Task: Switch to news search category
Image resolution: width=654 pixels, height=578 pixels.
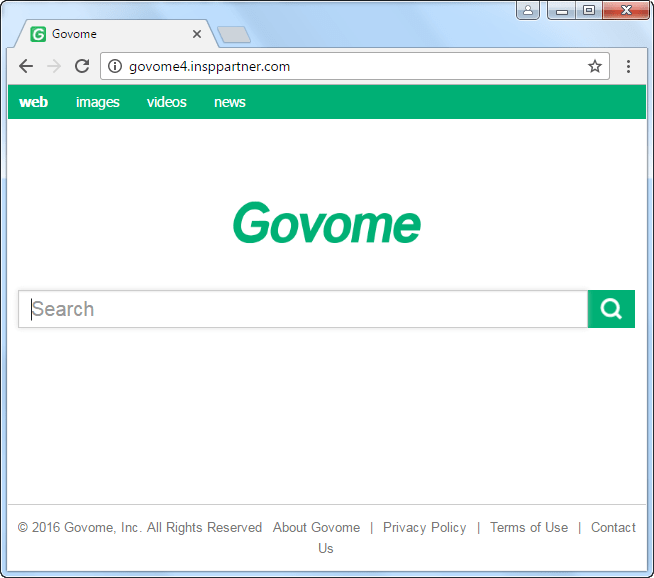Action: point(229,102)
